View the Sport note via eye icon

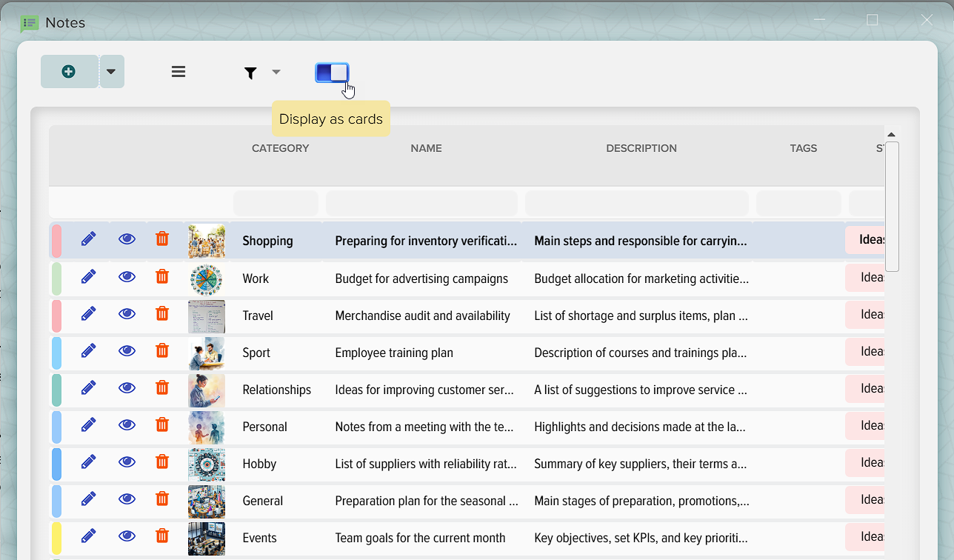(x=127, y=350)
